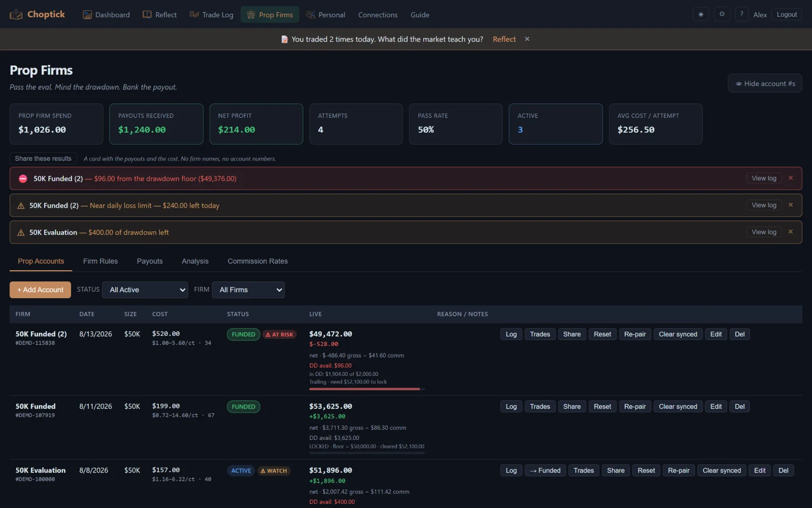Image resolution: width=812 pixels, height=508 pixels.
Task: Click the Alex username in header
Action: (x=760, y=15)
